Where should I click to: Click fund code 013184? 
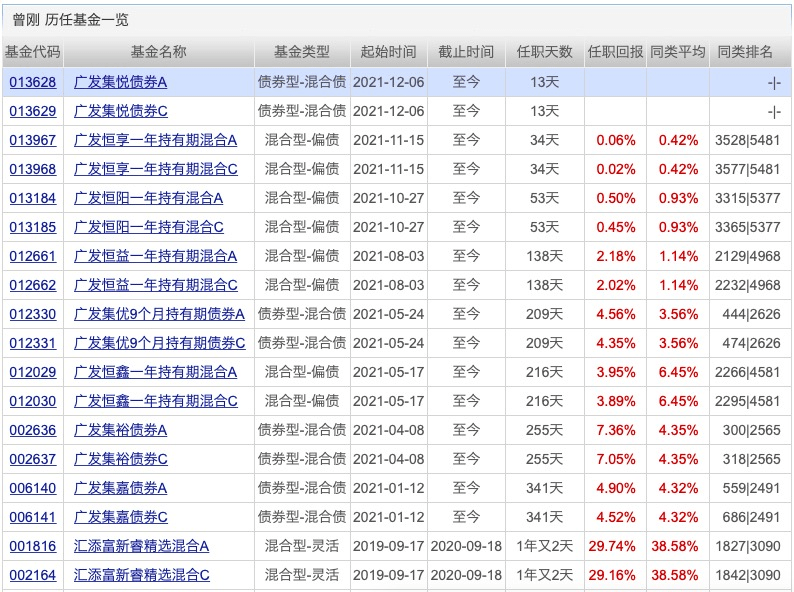click(x=33, y=198)
